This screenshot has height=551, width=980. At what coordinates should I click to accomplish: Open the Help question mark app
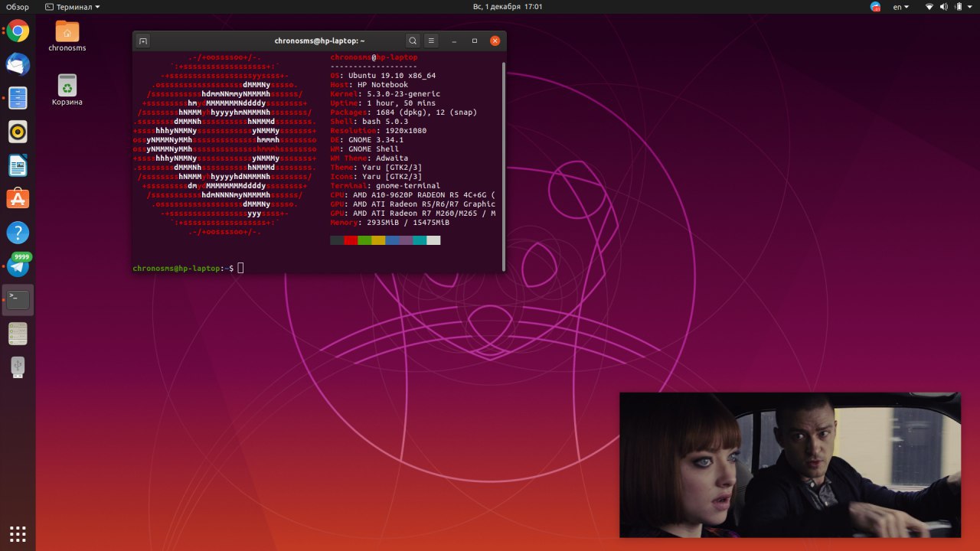[18, 232]
